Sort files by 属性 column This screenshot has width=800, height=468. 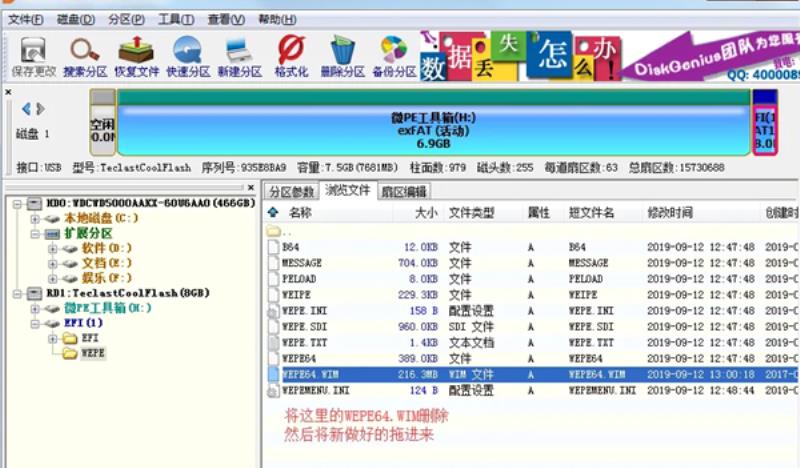pos(538,212)
